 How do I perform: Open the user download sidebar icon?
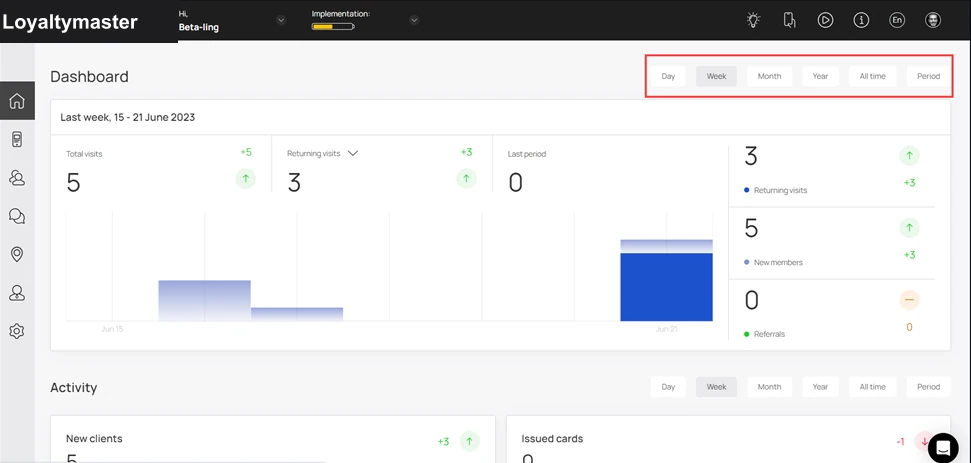tap(17, 293)
